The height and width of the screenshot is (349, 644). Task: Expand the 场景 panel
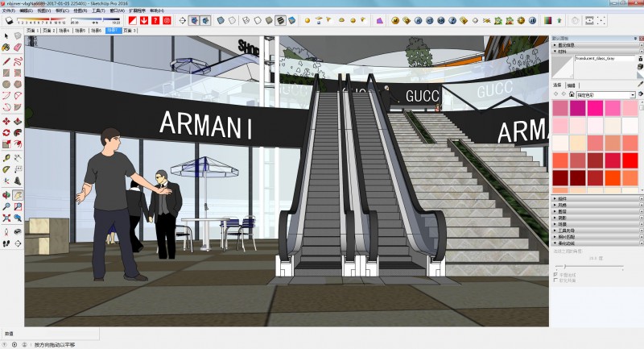click(x=595, y=224)
